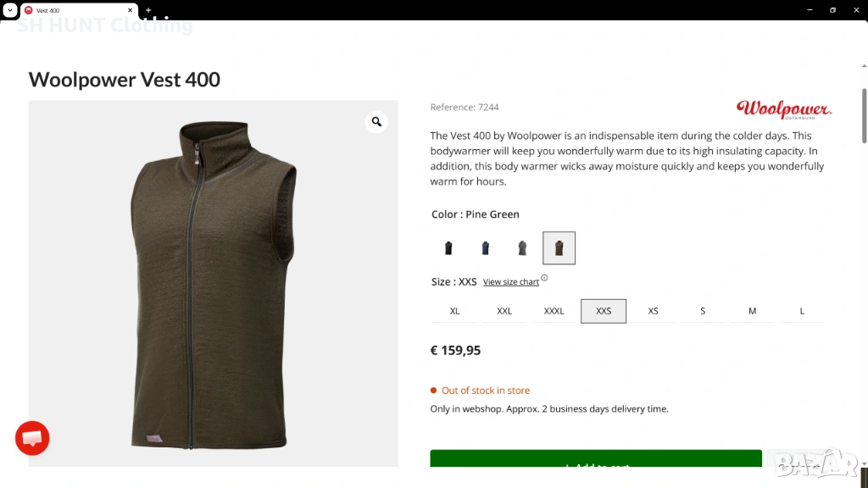The image size is (868, 488).
Task: Select size XL
Action: 454,311
